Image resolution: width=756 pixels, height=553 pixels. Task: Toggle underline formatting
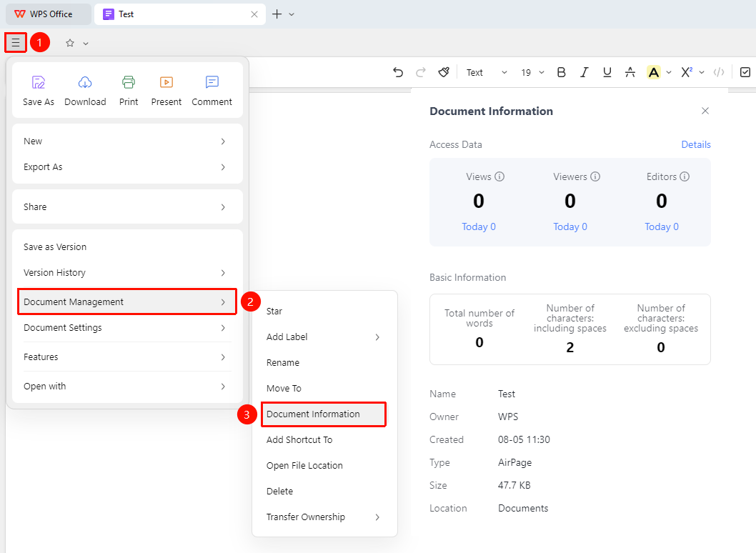click(607, 72)
